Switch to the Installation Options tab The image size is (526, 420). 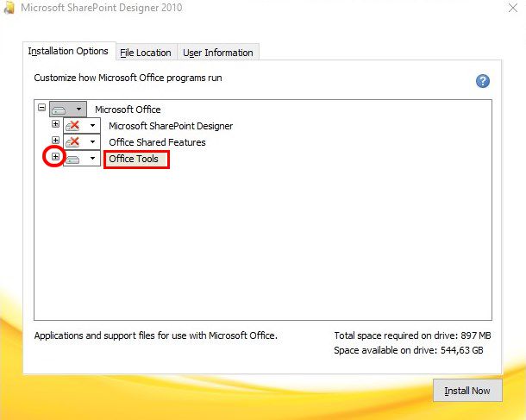click(x=69, y=51)
